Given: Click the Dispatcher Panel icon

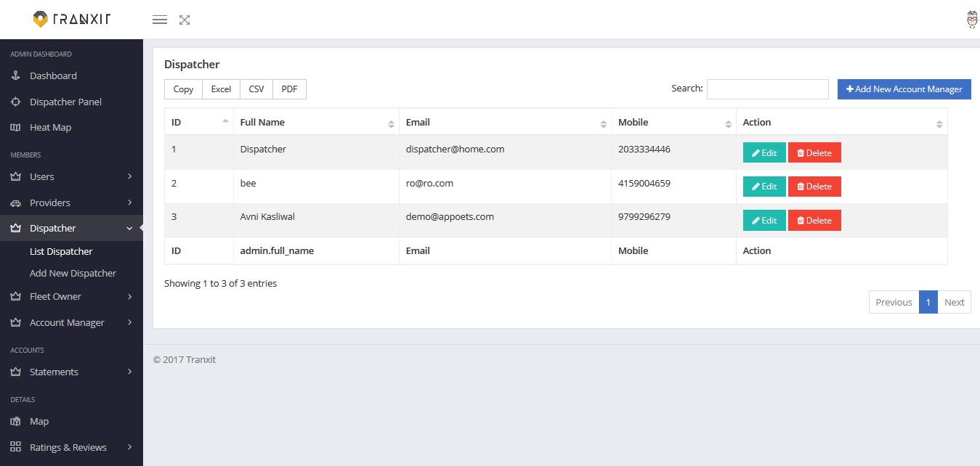Looking at the screenshot, I should [15, 102].
